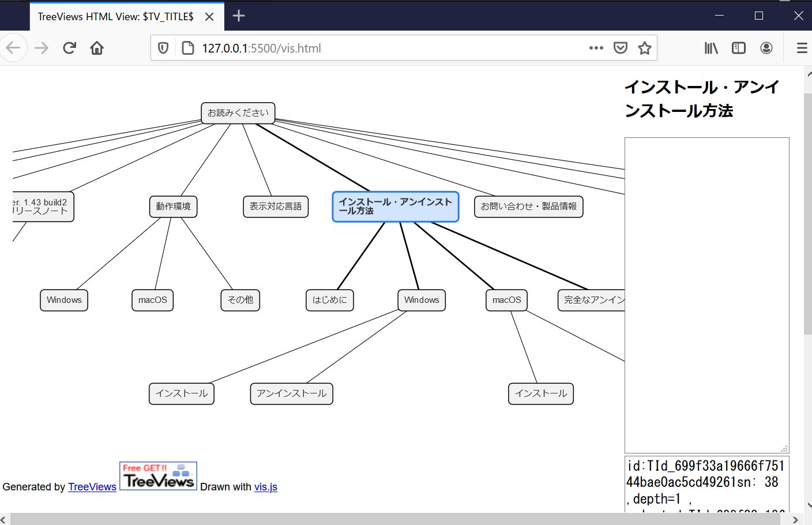This screenshot has height=525, width=812.
Task: Select the 動作環境 node
Action: (x=173, y=207)
